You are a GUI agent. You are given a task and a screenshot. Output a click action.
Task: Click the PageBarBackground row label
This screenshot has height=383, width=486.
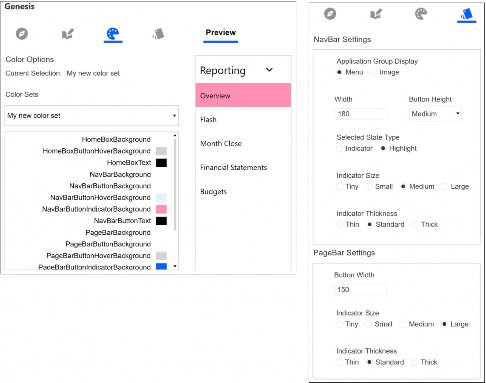click(118, 232)
